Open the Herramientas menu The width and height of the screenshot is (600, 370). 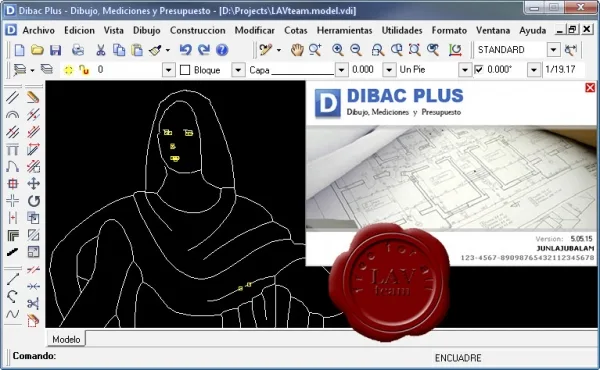pyautogui.click(x=344, y=30)
